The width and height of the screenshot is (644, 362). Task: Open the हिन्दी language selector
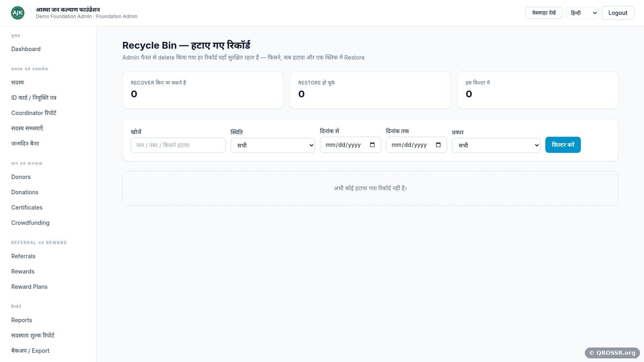tap(582, 13)
